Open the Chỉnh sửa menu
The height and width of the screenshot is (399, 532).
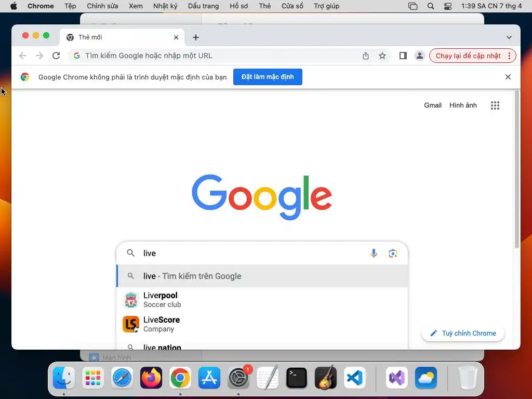(x=102, y=6)
